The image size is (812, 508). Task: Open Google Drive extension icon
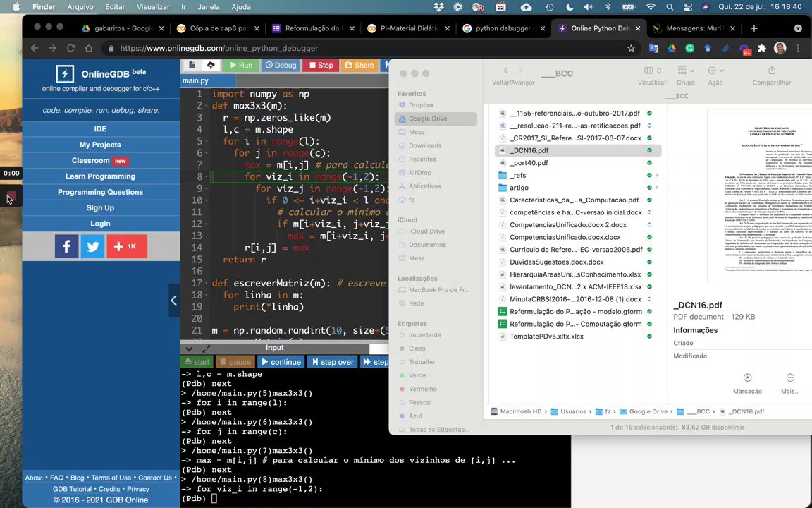pyautogui.click(x=672, y=48)
